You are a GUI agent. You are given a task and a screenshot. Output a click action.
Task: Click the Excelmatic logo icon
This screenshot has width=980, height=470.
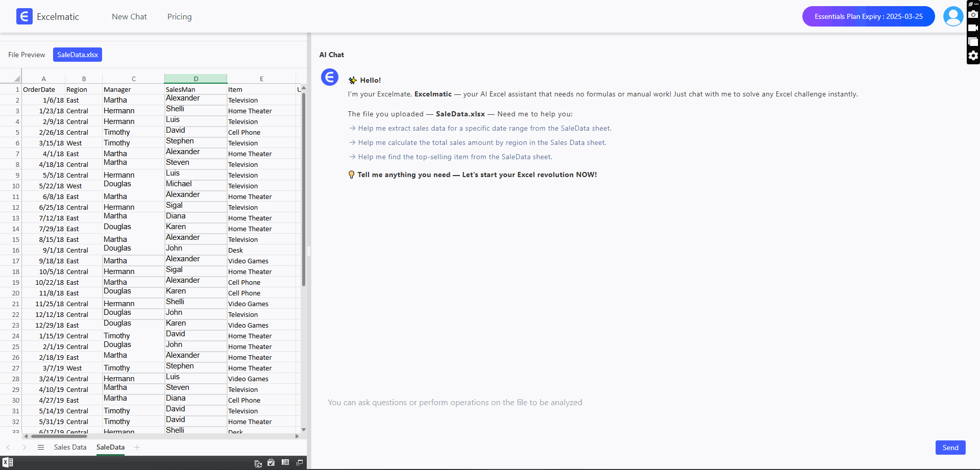point(24,16)
